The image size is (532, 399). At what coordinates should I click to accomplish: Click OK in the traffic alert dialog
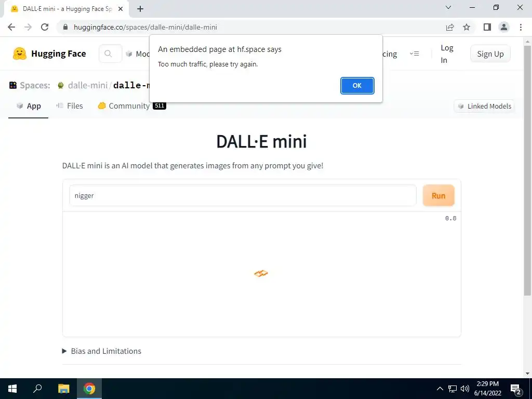click(357, 86)
